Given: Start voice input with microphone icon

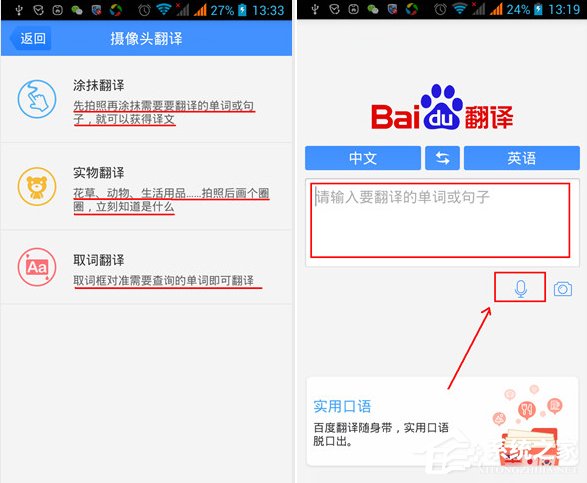Looking at the screenshot, I should click(x=520, y=288).
